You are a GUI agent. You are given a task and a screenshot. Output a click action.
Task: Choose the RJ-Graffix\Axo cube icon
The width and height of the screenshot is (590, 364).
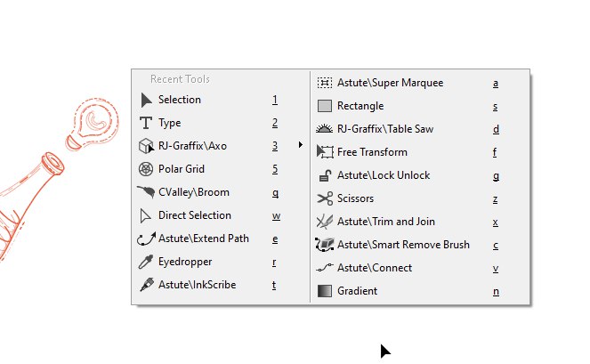coord(146,146)
